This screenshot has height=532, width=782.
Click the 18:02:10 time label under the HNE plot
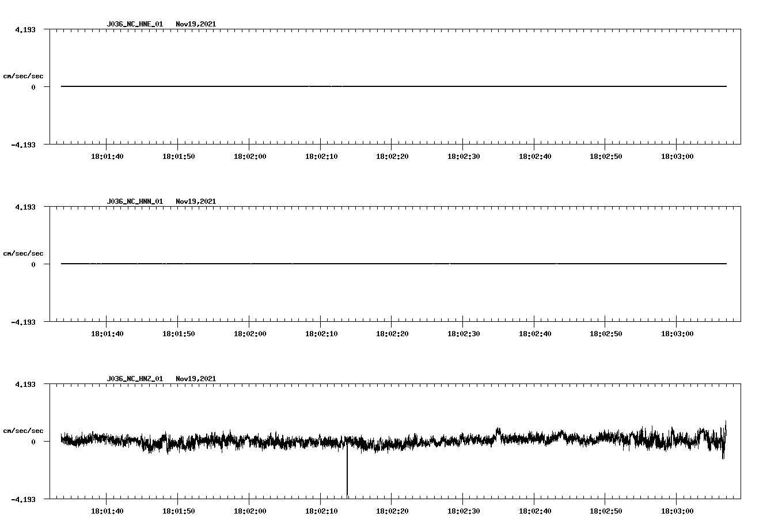(x=321, y=157)
